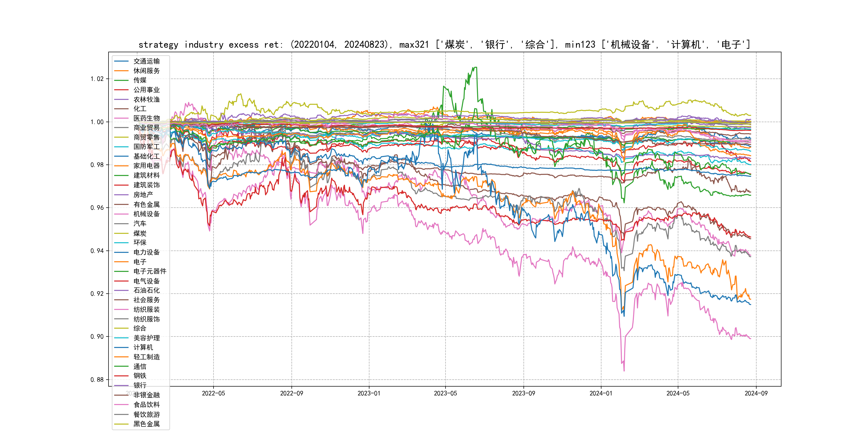
Task: Click the 1.02 y-axis tick label
Action: pos(97,79)
